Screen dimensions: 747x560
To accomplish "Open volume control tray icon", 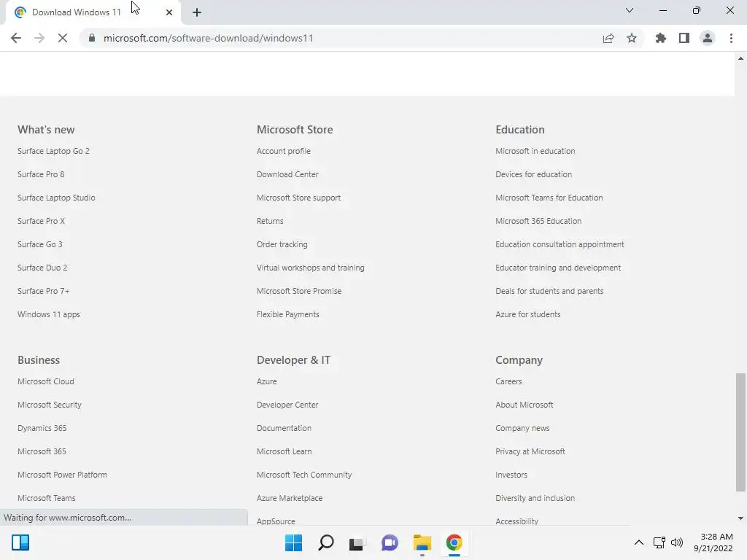I will 676,542.
